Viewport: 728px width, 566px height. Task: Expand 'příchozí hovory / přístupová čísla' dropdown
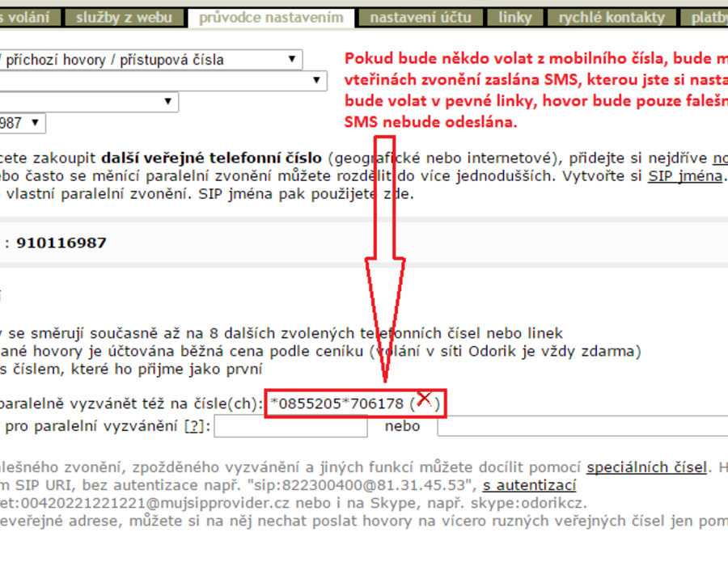[151, 60]
